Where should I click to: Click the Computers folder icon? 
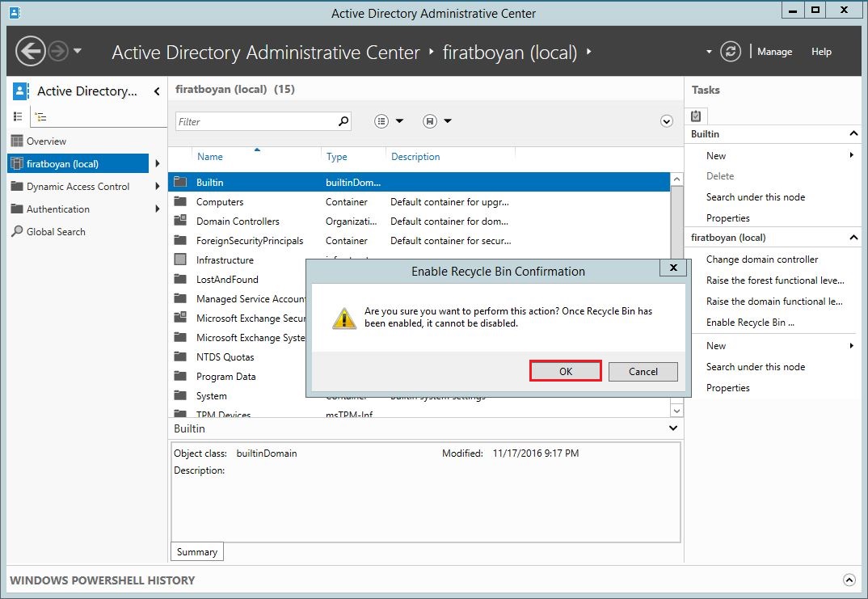click(x=180, y=201)
